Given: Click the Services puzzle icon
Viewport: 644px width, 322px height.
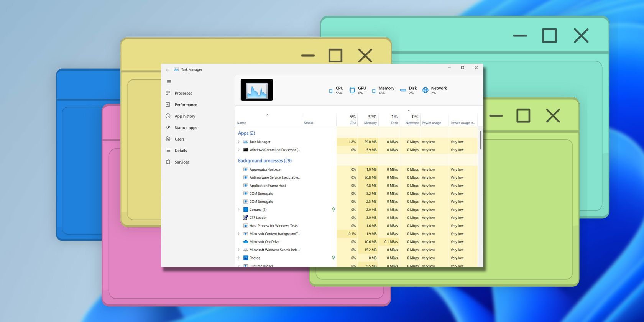Looking at the screenshot, I should click(168, 162).
